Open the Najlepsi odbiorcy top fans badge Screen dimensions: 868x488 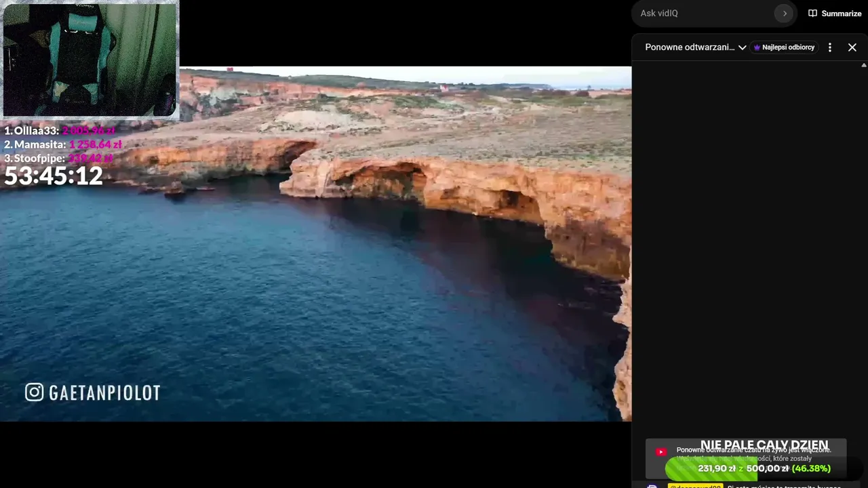(x=785, y=47)
